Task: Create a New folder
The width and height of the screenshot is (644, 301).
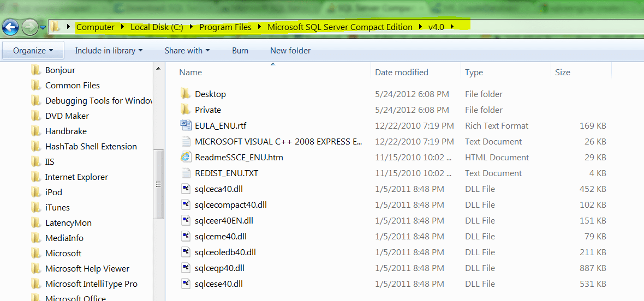Action: 290,51
